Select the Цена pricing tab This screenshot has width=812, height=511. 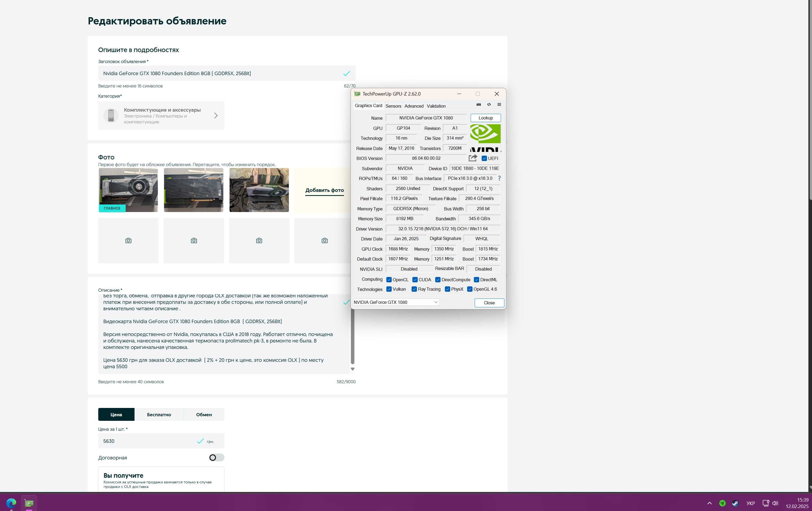116,415
